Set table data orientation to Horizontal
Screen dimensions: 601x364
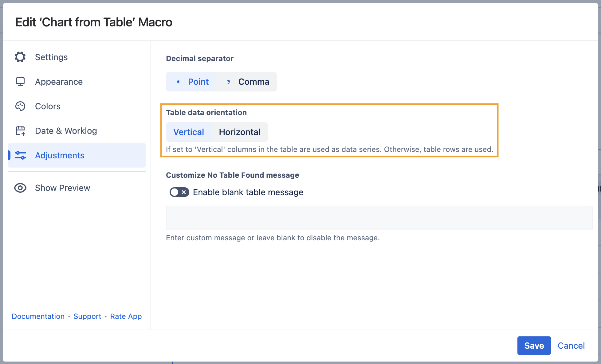tap(239, 132)
